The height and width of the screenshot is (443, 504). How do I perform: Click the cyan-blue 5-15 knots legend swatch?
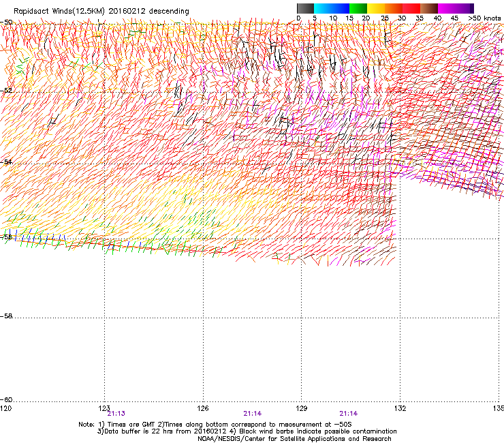pos(332,8)
